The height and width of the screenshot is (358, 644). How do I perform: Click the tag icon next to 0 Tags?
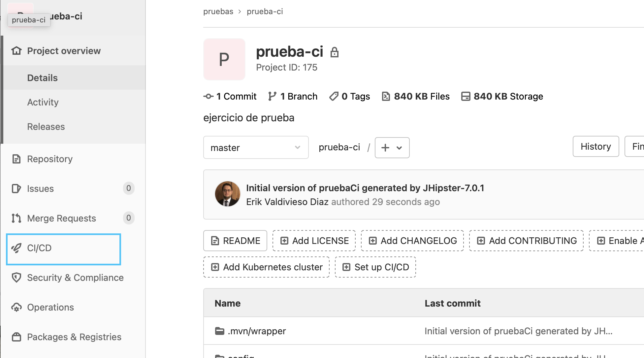(334, 96)
